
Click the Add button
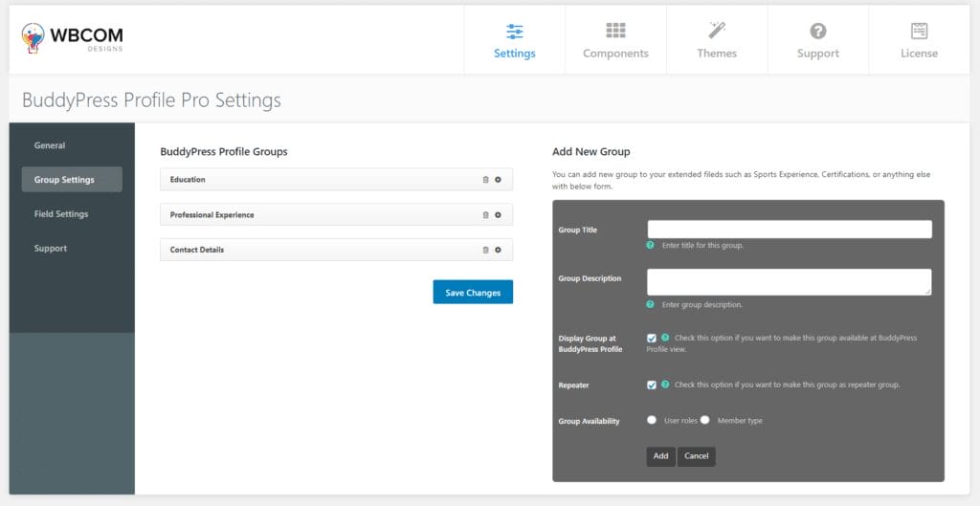(x=660, y=456)
